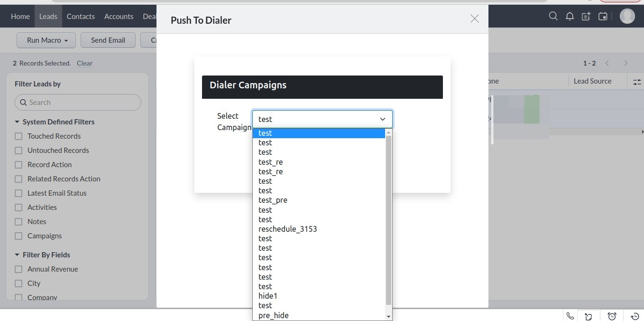Go to the Contacts tab
Image resolution: width=644 pixels, height=321 pixels.
[81, 16]
